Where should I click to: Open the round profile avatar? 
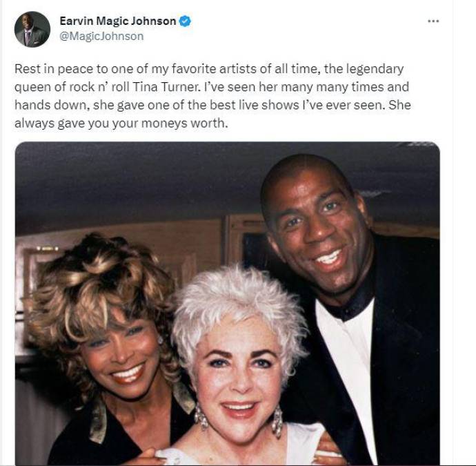pos(32,29)
